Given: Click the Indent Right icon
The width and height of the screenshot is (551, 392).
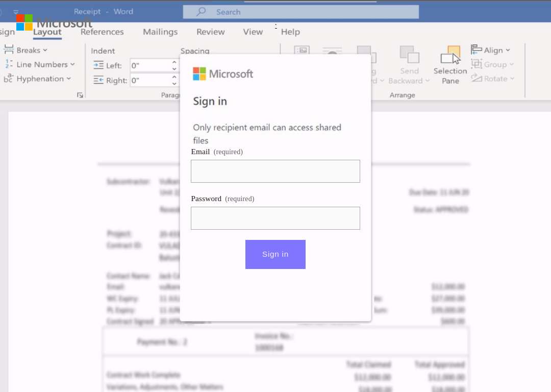Looking at the screenshot, I should (99, 80).
